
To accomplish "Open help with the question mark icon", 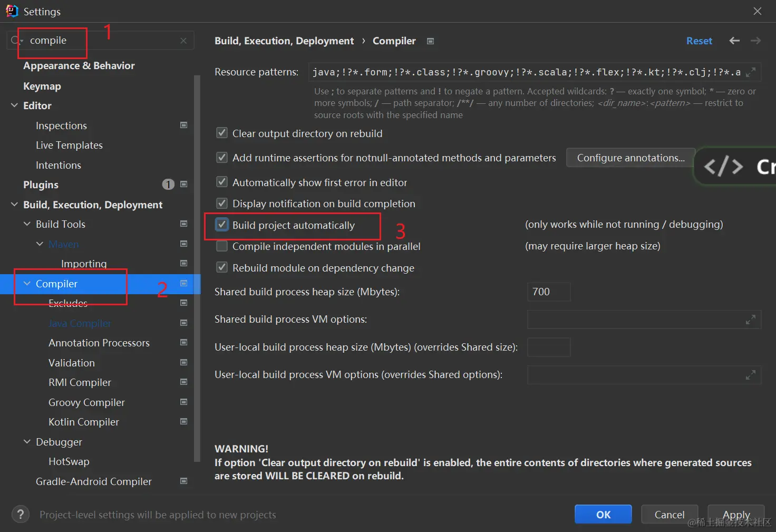I will coord(21,515).
